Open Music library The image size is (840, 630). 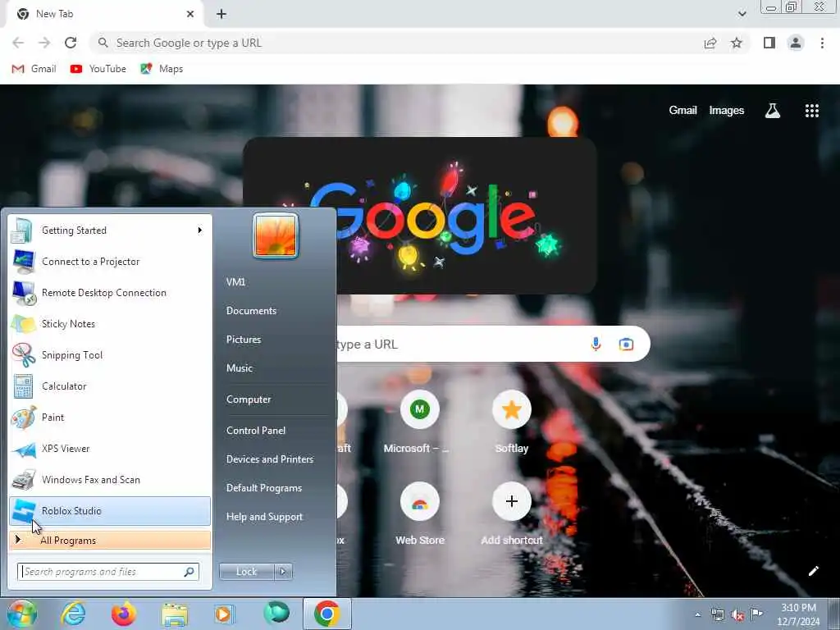coord(240,368)
